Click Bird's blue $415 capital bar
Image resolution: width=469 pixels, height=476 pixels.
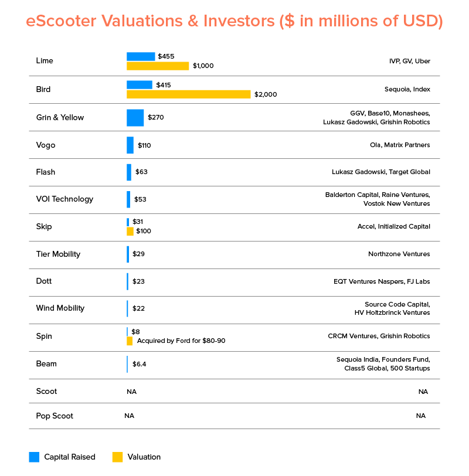click(x=140, y=85)
